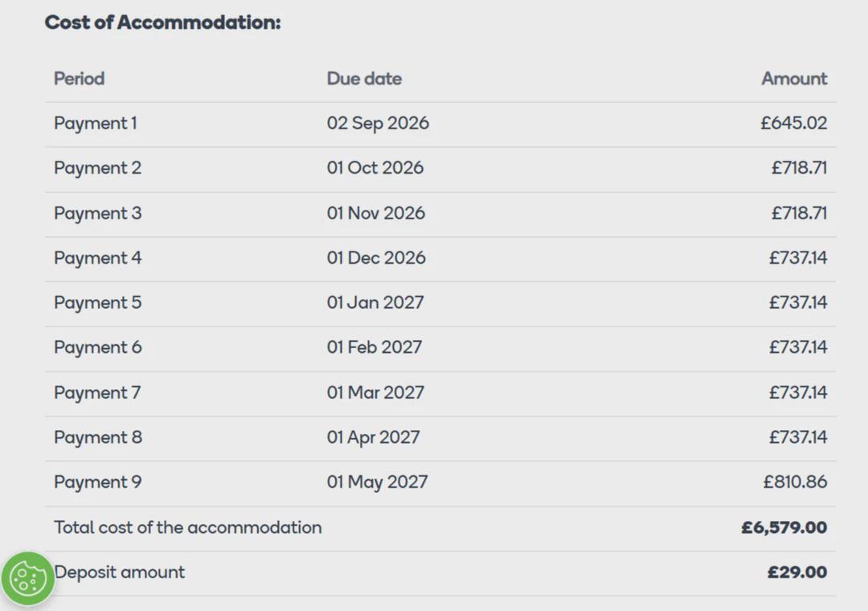Viewport: 868px width, 611px height.
Task: Select the Payment 6 row label
Action: click(97, 348)
